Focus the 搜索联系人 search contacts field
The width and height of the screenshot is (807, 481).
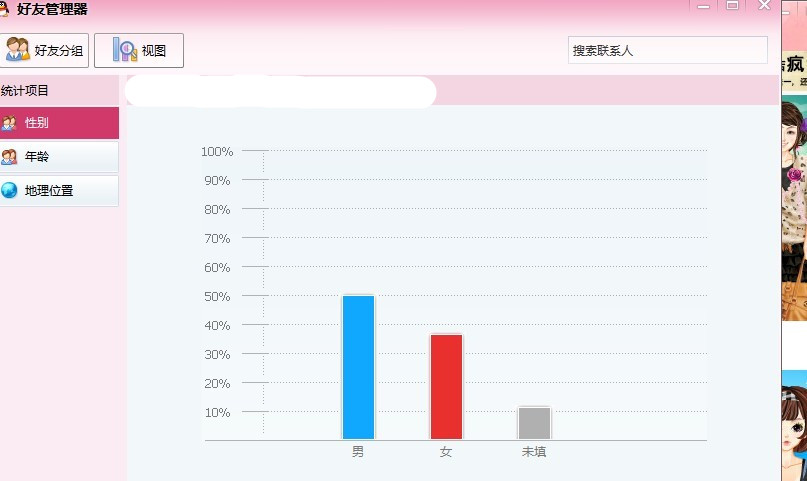tap(668, 50)
